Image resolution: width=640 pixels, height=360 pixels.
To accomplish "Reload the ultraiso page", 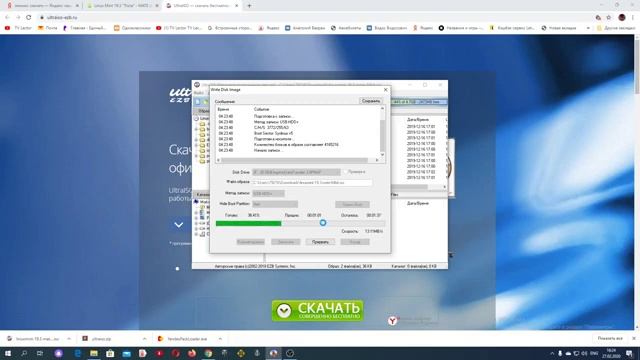I will tap(29, 17).
